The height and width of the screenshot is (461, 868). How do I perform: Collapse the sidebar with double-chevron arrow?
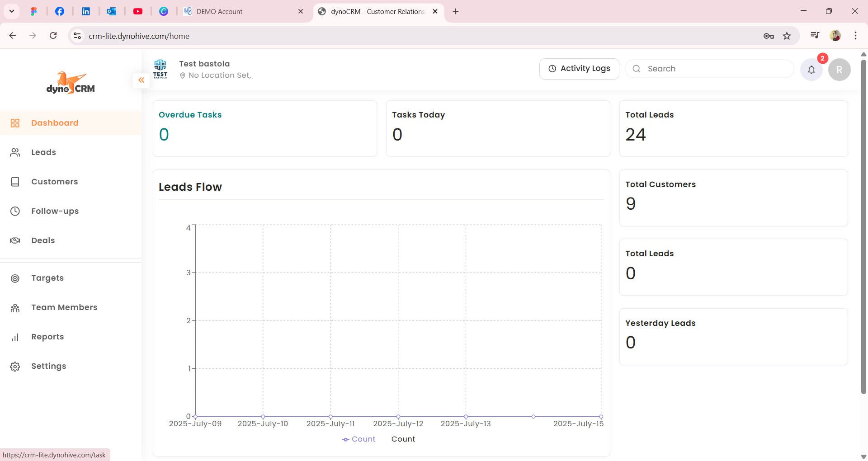pos(141,80)
